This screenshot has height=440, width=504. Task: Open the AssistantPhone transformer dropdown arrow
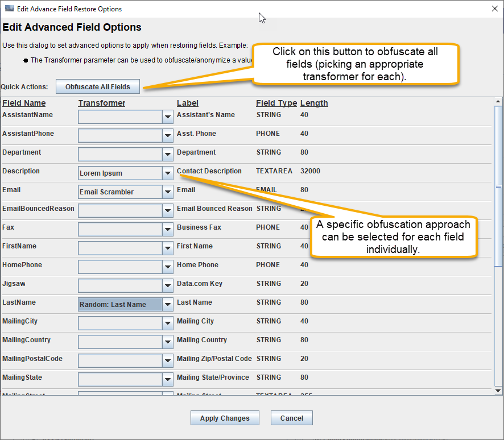[168, 135]
